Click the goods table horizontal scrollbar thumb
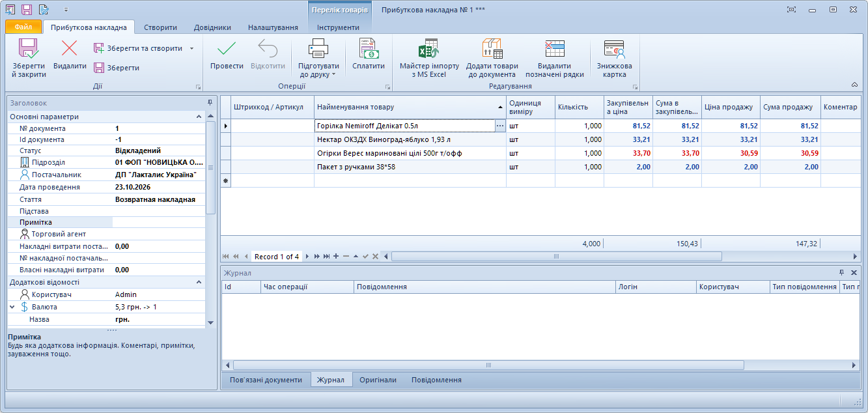Image resolution: width=868 pixels, height=413 pixels. 557,257
